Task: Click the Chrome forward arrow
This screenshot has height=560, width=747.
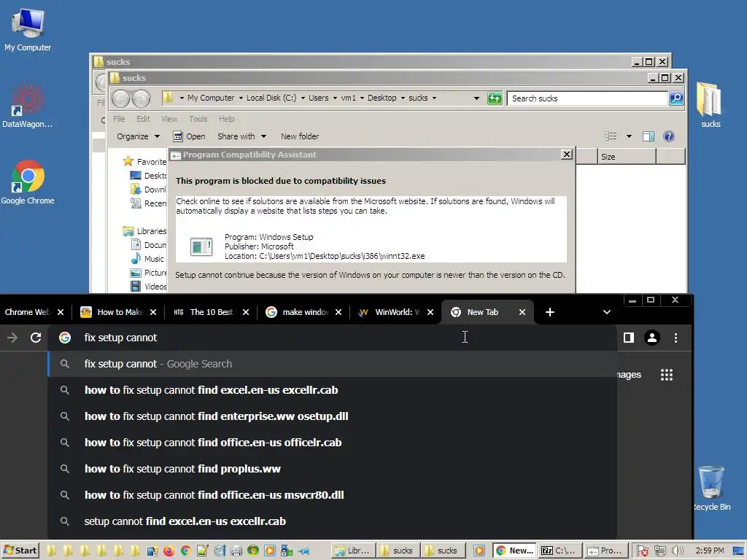Action: click(12, 338)
